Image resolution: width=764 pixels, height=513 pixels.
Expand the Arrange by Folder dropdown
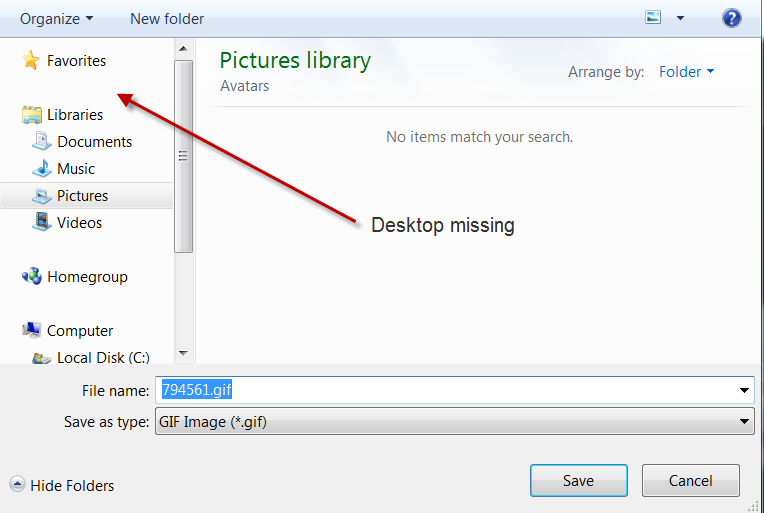click(687, 72)
